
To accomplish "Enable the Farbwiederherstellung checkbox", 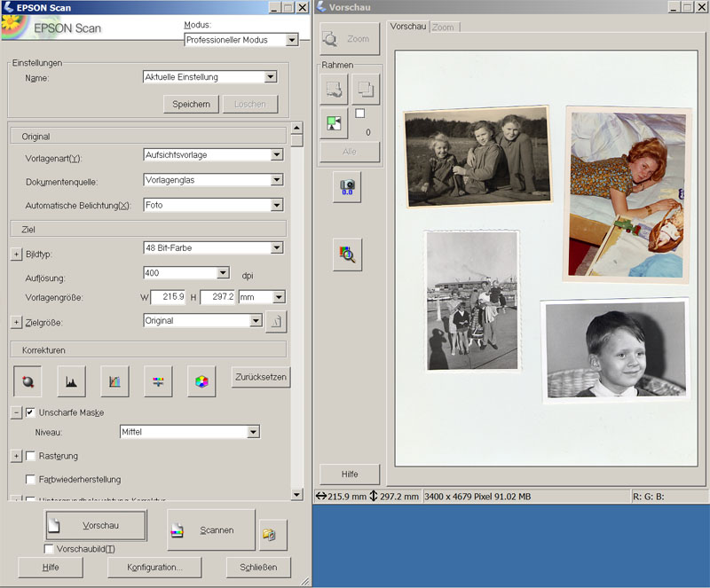I will [x=31, y=479].
